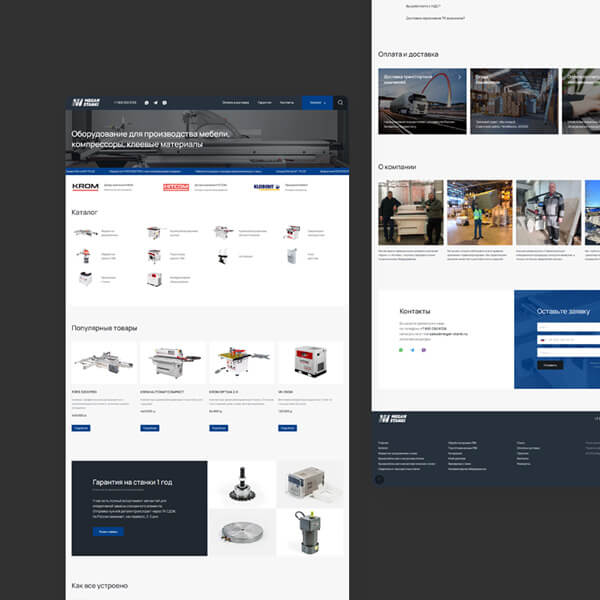This screenshot has height=600, width=600.
Task: Click the Megan Stanki logo in the footer
Action: click(x=393, y=419)
